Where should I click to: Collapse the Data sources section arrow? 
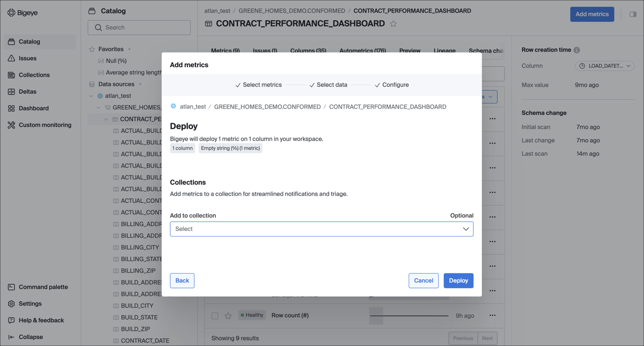(x=140, y=84)
